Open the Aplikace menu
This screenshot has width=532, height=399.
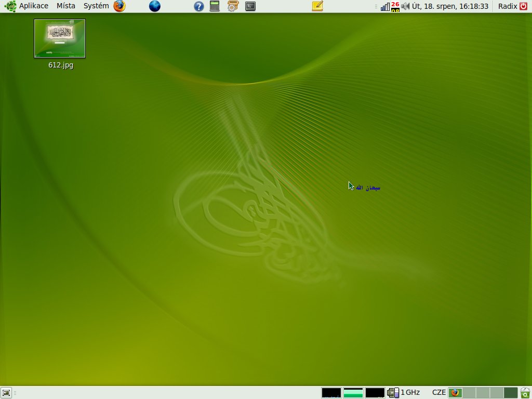33,6
